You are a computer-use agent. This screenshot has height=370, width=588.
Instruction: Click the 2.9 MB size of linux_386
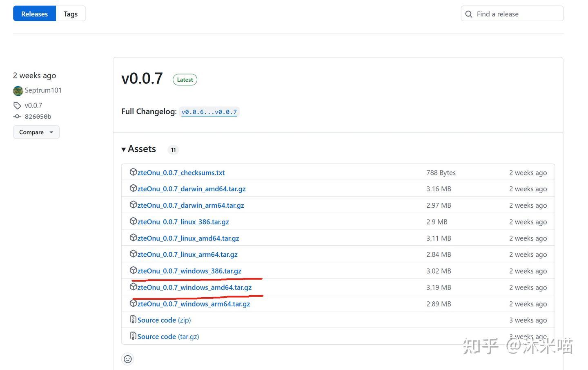[x=437, y=222]
